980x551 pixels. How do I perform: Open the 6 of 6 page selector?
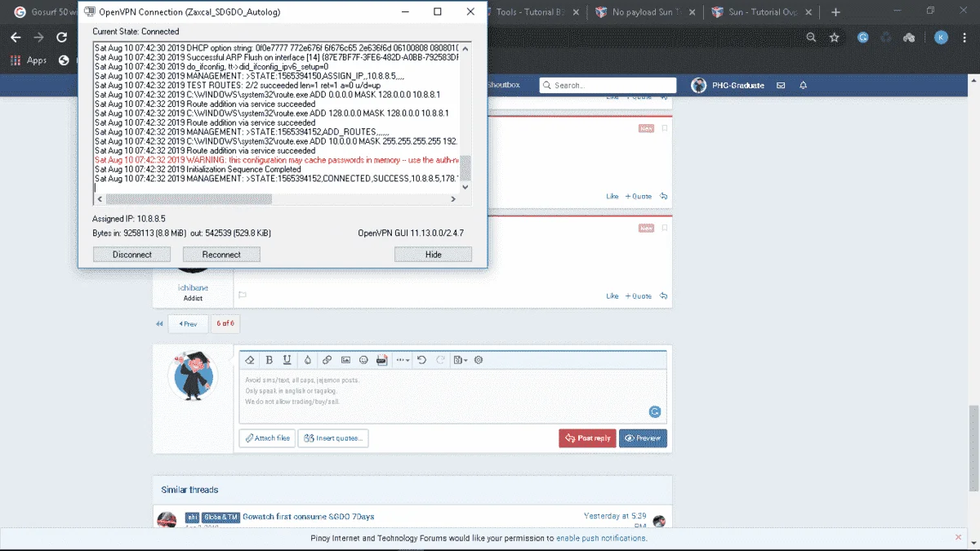(x=225, y=324)
